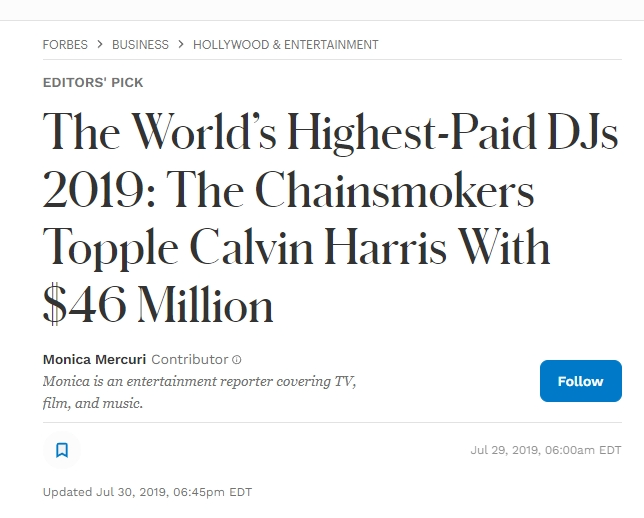Go to the FORBES breadcrumb
The image size is (644, 518).
tap(65, 44)
